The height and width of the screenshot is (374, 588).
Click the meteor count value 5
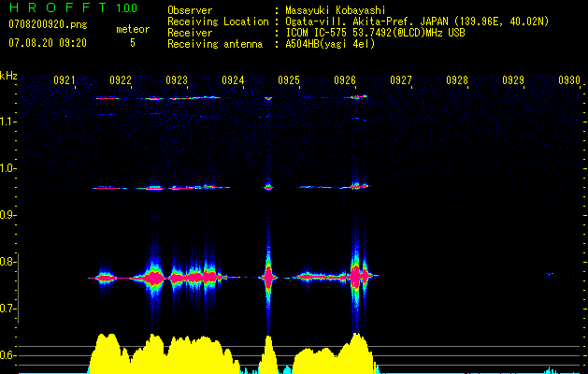pos(133,43)
